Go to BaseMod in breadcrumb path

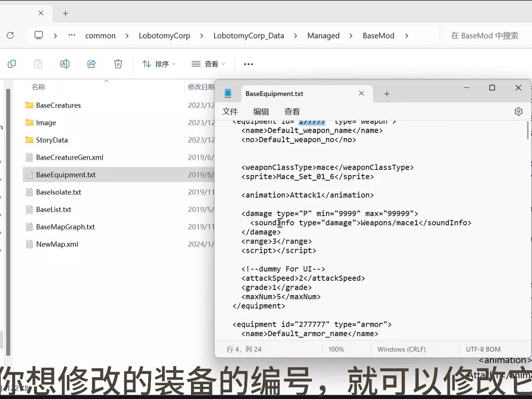click(378, 36)
